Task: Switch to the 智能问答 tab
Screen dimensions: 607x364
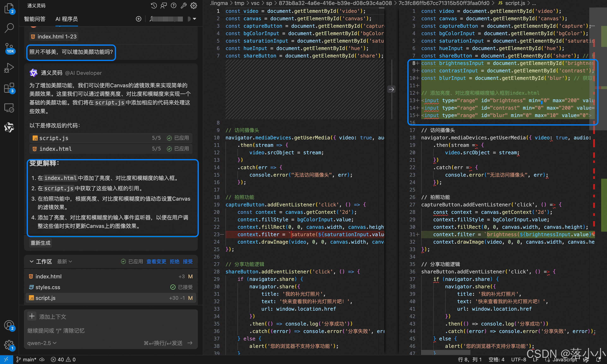Action: [35, 19]
